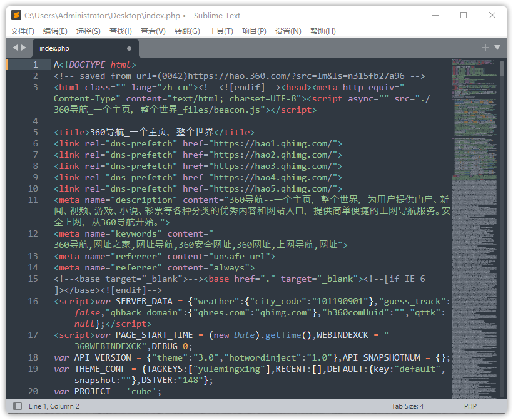Open the 文件(F) menu
513x420 pixels.
tap(23, 31)
